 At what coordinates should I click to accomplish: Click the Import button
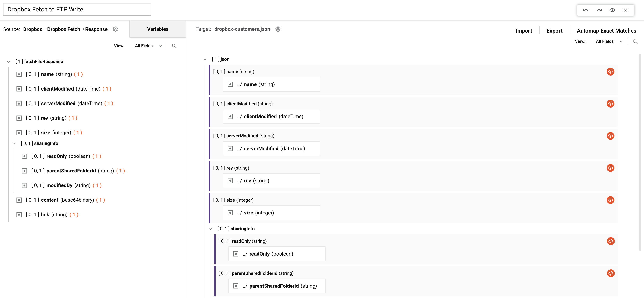pos(523,31)
